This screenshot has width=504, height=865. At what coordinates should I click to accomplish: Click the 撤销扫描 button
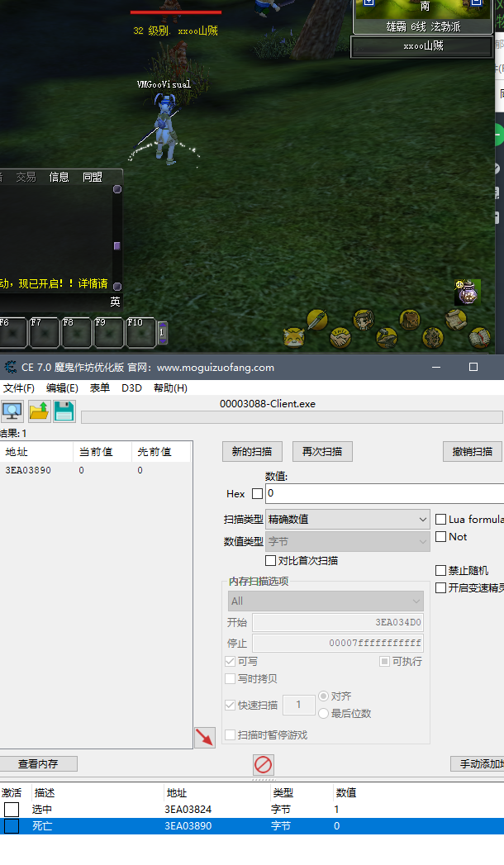point(473,452)
